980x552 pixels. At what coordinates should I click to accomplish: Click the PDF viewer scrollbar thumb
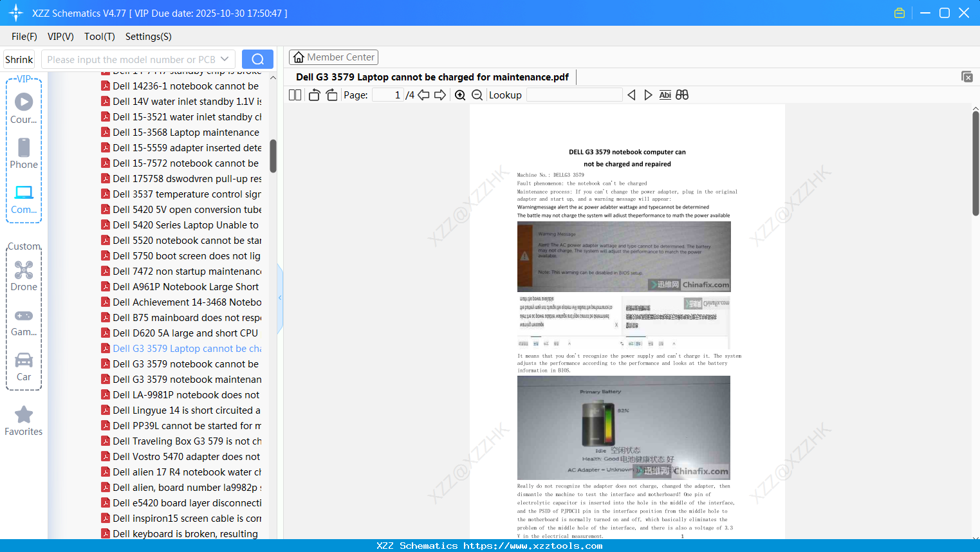(975, 163)
